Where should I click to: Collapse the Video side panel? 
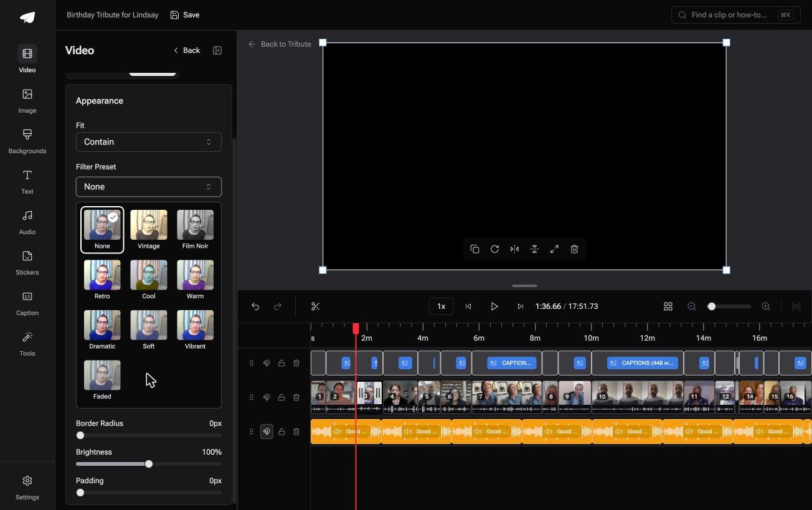[x=217, y=50]
